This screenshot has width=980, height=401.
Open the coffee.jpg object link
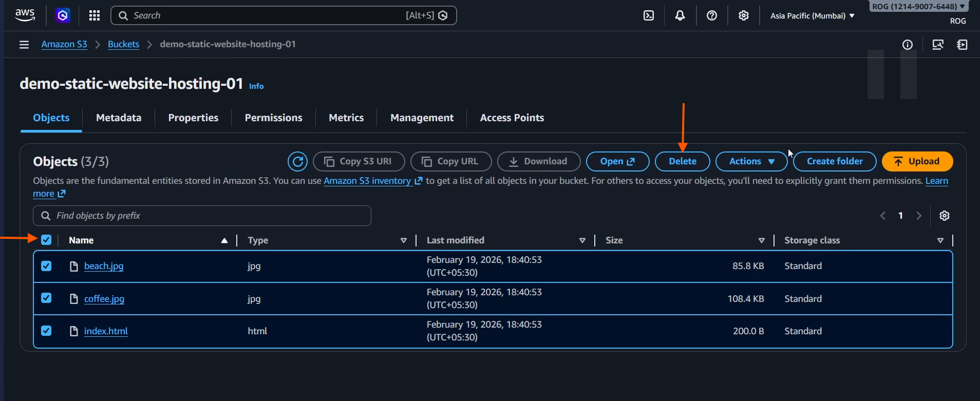pyautogui.click(x=104, y=299)
